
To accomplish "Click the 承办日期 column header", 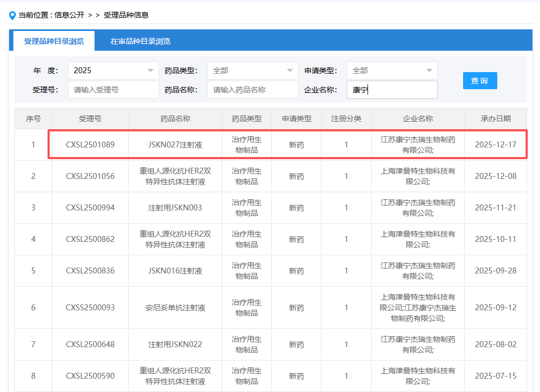I will point(495,119).
